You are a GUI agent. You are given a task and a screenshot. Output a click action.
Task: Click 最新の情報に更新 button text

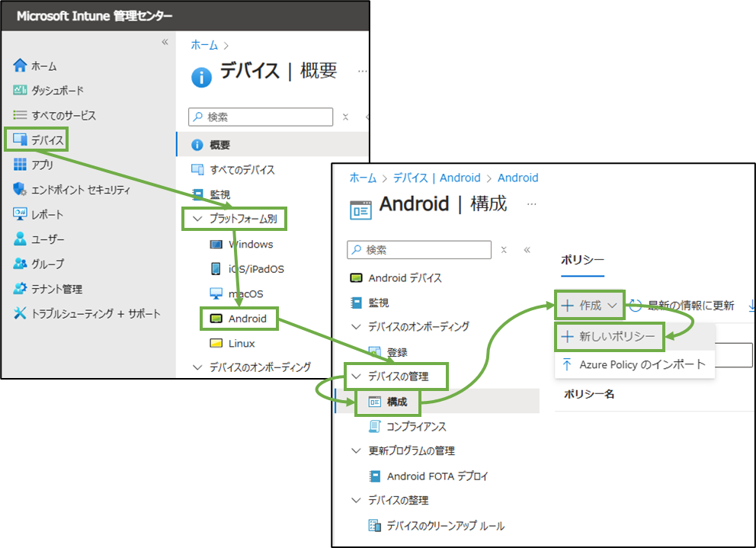[690, 306]
